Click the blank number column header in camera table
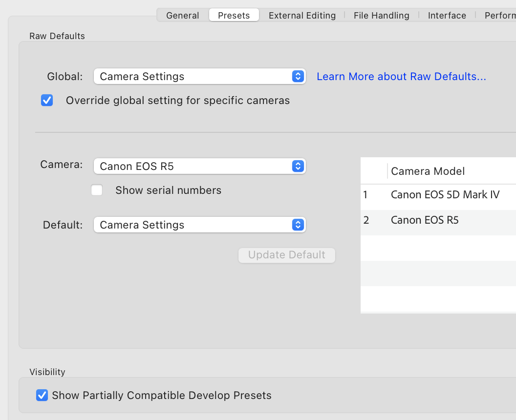Viewport: 516px width, 420px height. click(374, 171)
